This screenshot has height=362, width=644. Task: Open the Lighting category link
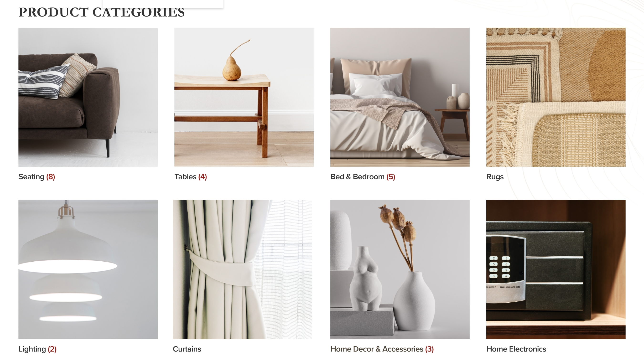[x=37, y=349]
